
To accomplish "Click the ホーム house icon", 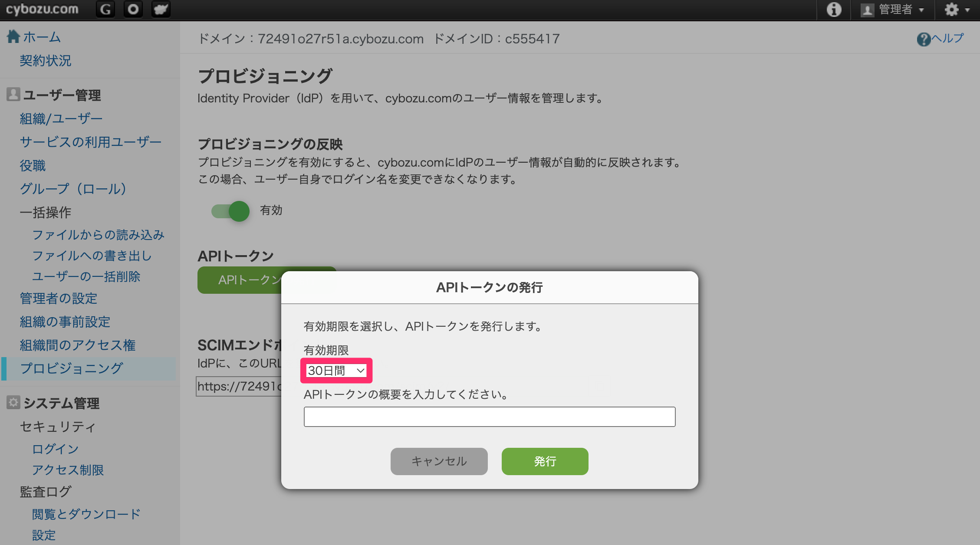I will (x=13, y=36).
